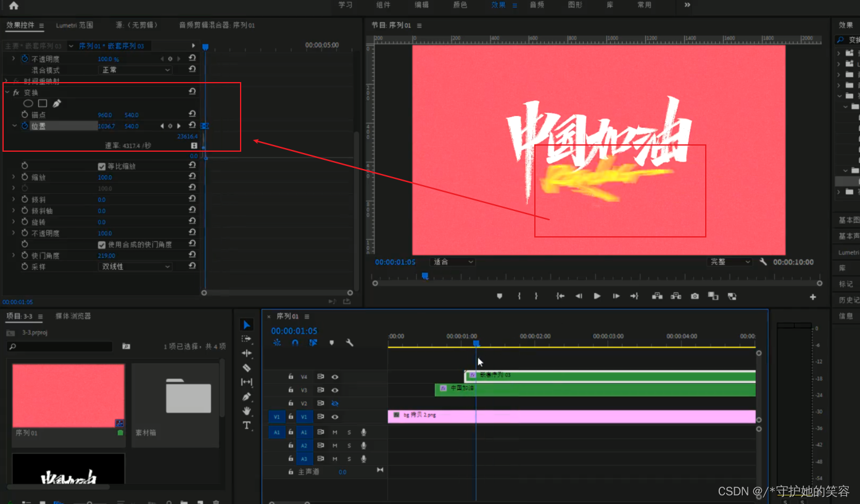The width and height of the screenshot is (860, 504).
Task: Create rectangle mask for 变换 effect
Action: pyautogui.click(x=43, y=104)
